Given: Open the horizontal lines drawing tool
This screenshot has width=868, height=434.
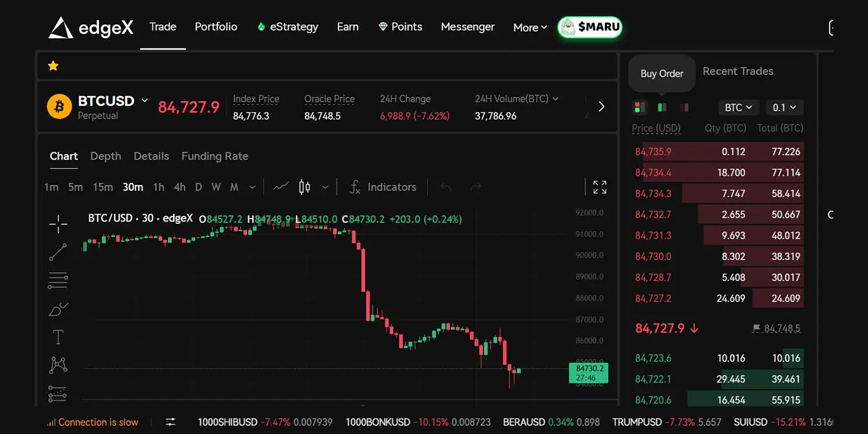Looking at the screenshot, I should click(x=58, y=280).
